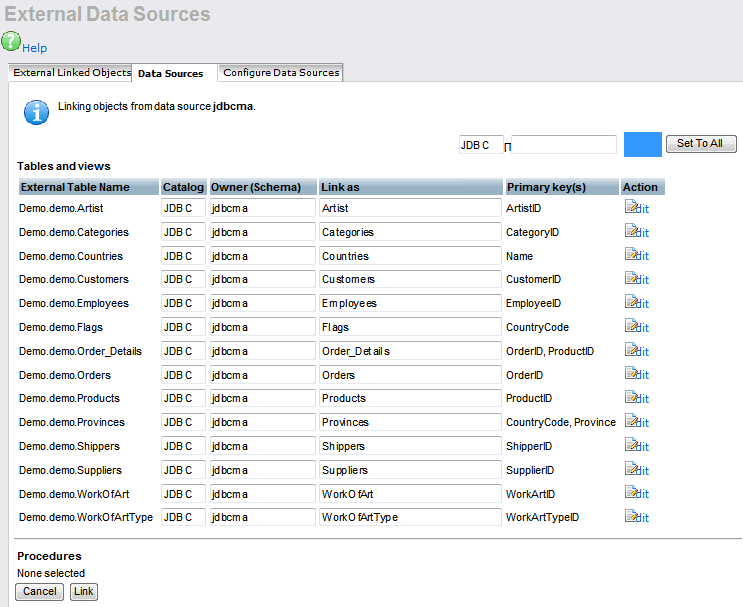Image resolution: width=743 pixels, height=607 pixels.
Task: Focus the Link as field for Employees
Action: (x=410, y=303)
